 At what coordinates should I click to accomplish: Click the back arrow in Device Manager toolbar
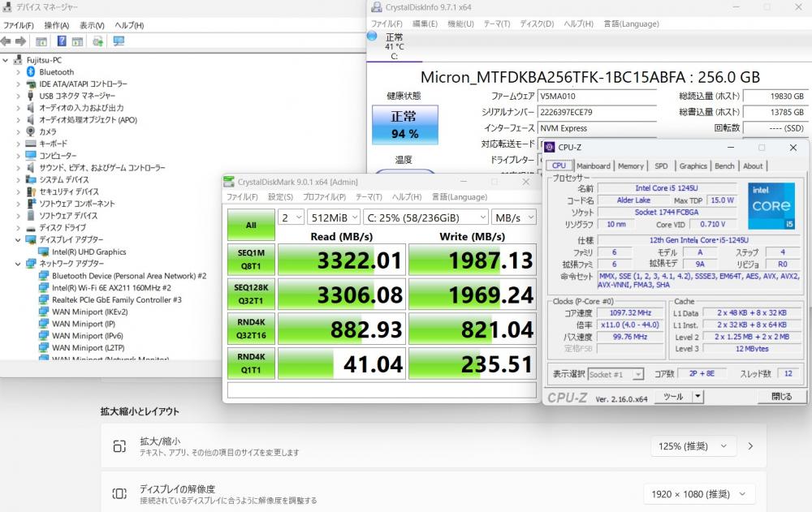coord(6,41)
